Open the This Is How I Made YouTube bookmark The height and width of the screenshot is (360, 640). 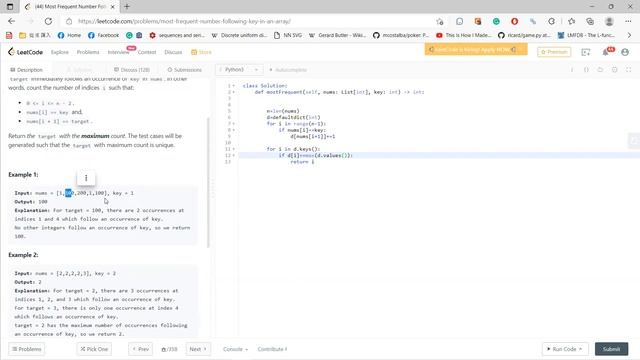point(464,36)
